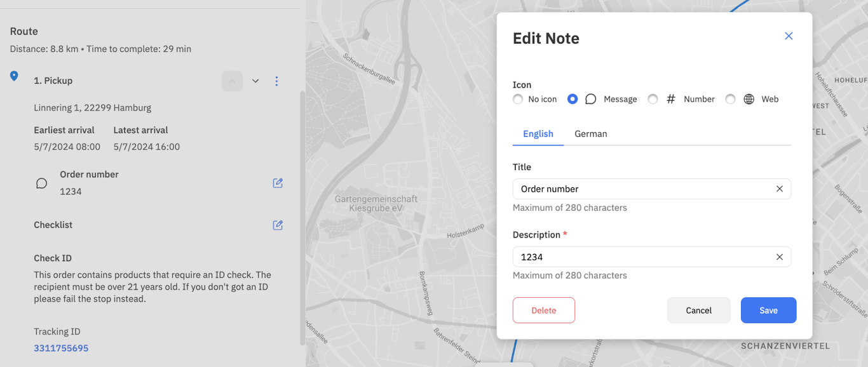This screenshot has width=868, height=367.
Task: Click the speech bubble Message icon
Action: tap(590, 99)
